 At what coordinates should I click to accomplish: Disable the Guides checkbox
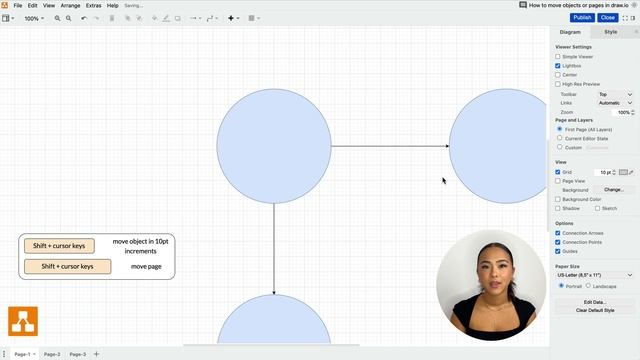[558, 251]
